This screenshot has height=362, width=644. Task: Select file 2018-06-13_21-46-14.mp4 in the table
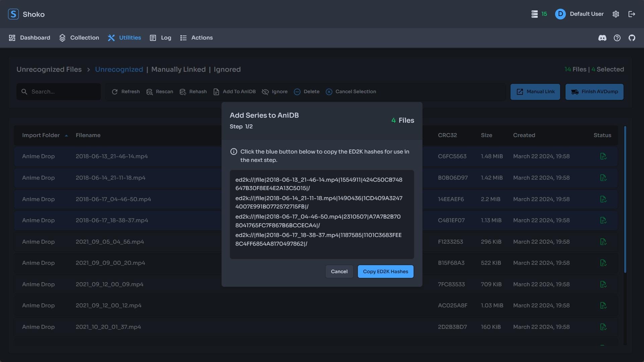112,157
